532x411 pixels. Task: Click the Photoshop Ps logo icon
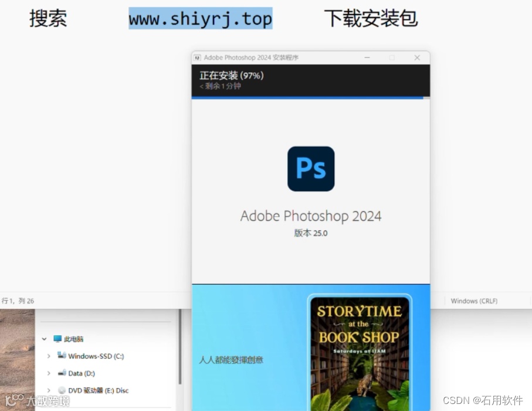tap(311, 169)
